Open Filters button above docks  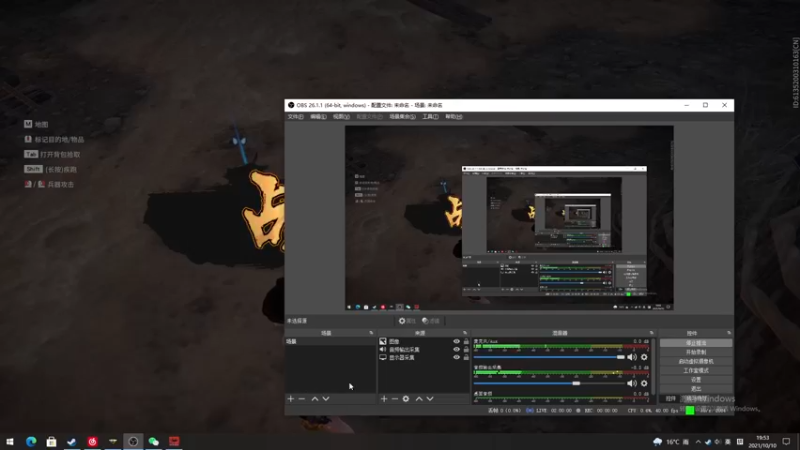431,321
